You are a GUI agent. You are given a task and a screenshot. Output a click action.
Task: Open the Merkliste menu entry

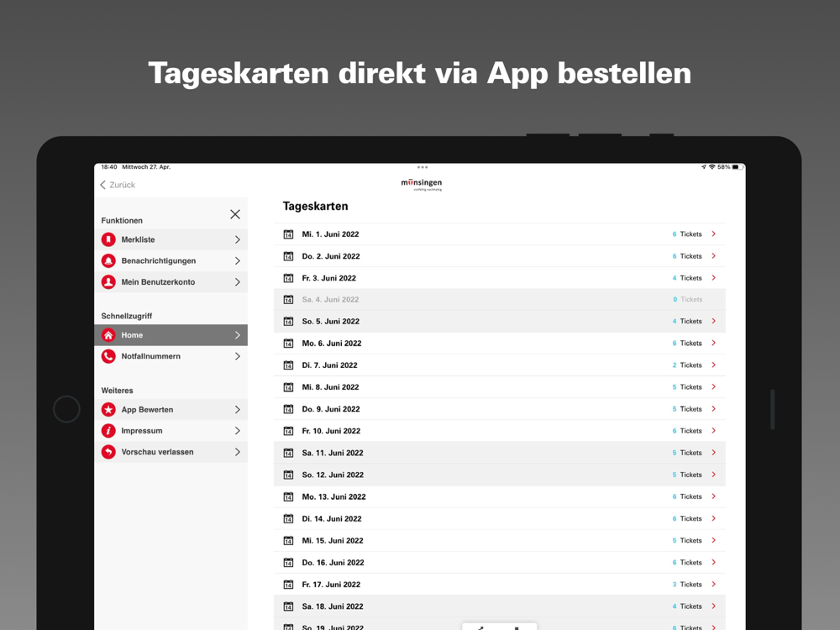[x=171, y=239]
